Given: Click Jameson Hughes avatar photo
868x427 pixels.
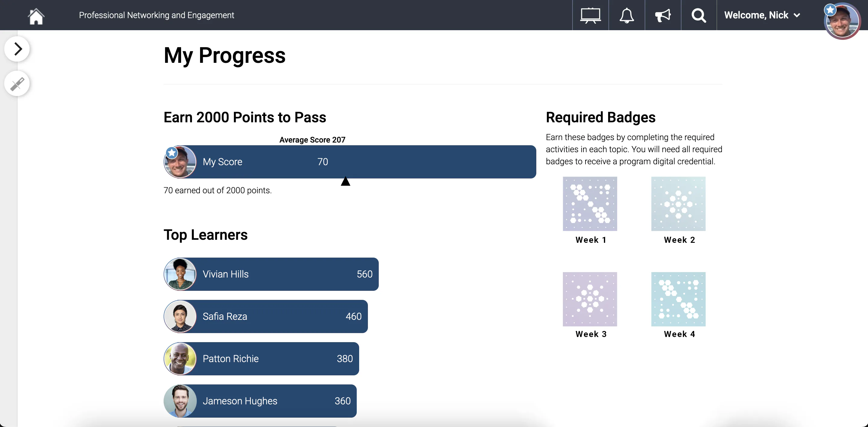Looking at the screenshot, I should coord(180,401).
